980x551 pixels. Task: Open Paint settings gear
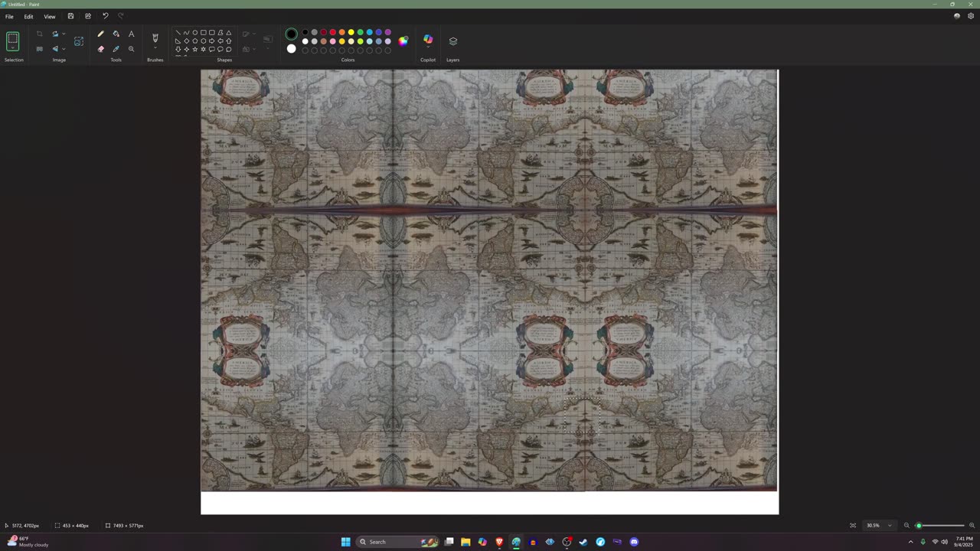[971, 16]
